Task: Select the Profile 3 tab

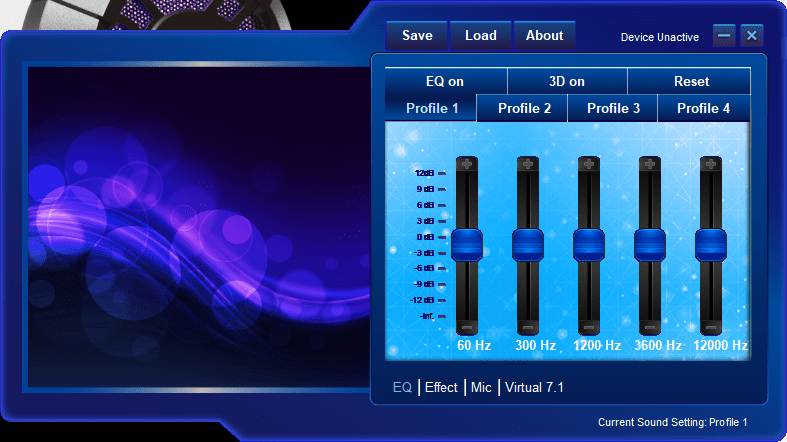Action: (613, 108)
